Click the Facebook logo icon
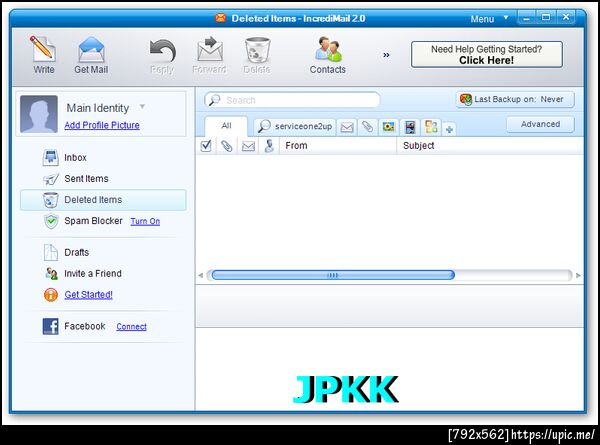Viewport: 600px width, 445px height. 51,326
